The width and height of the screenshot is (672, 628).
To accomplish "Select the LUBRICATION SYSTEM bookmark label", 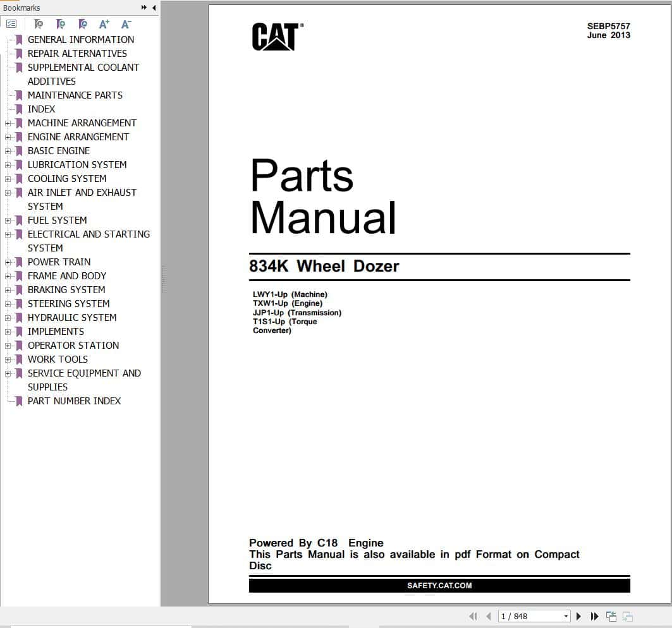I will coord(77,164).
